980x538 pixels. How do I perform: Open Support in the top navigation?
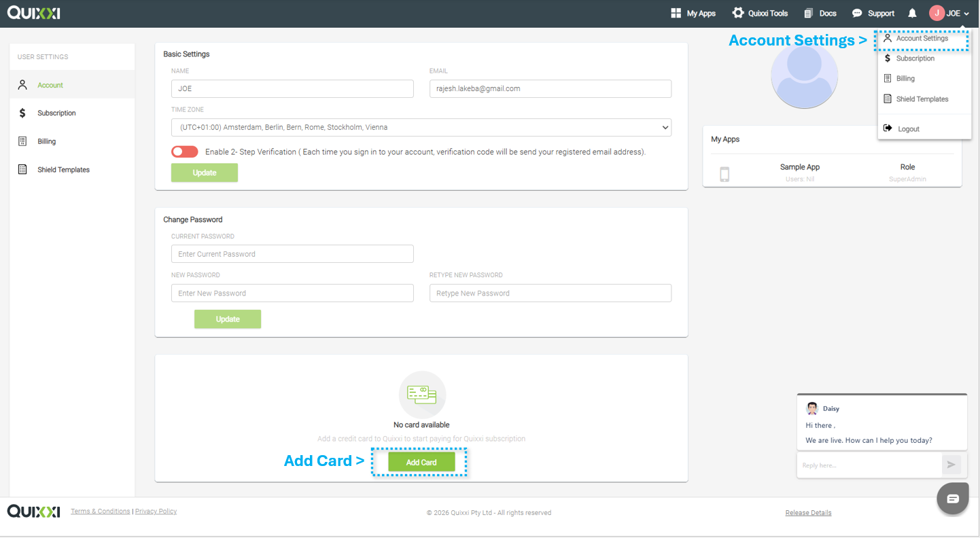[x=881, y=13]
